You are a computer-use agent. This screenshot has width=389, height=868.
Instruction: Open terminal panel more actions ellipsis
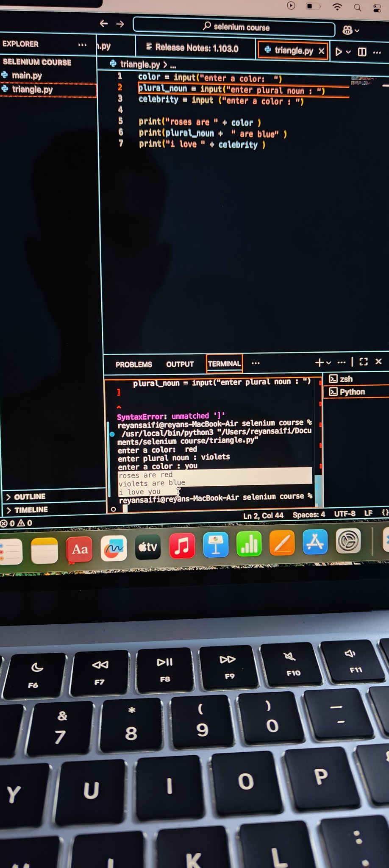pyautogui.click(x=342, y=362)
